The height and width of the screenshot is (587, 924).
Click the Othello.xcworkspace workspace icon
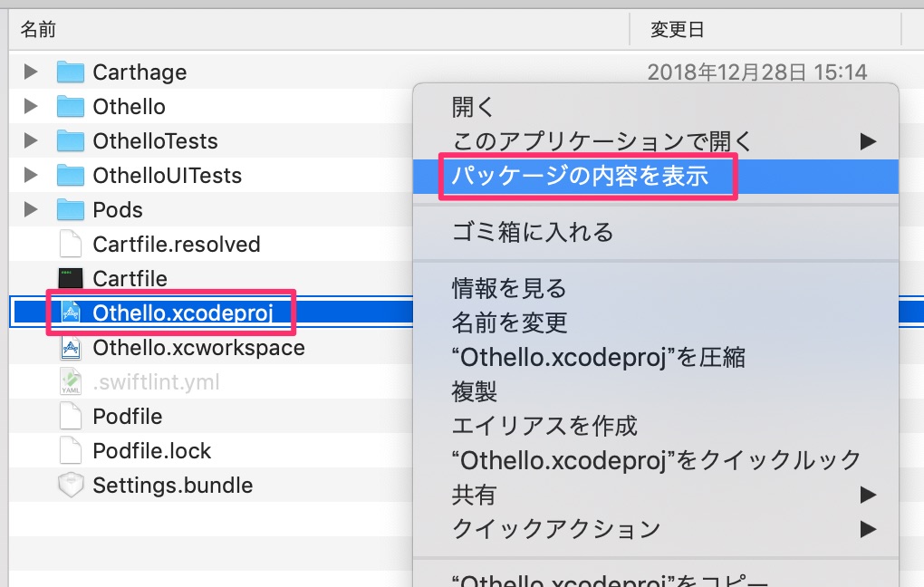(71, 347)
